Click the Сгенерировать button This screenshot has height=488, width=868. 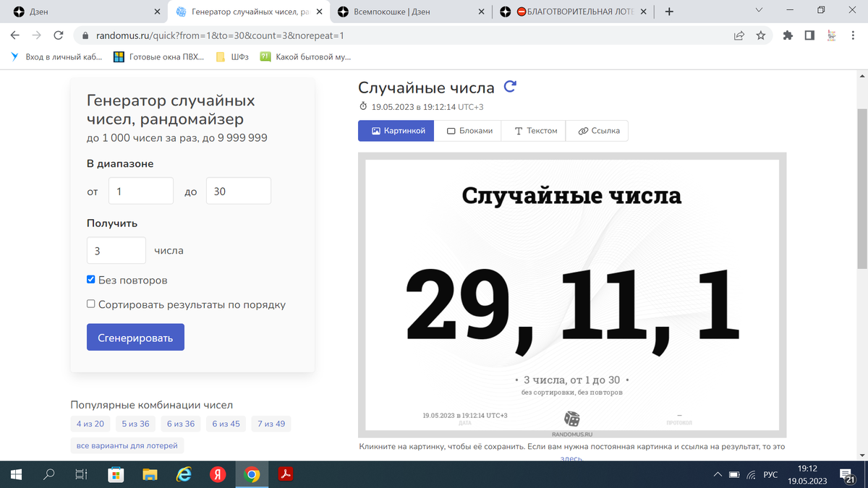(x=135, y=338)
